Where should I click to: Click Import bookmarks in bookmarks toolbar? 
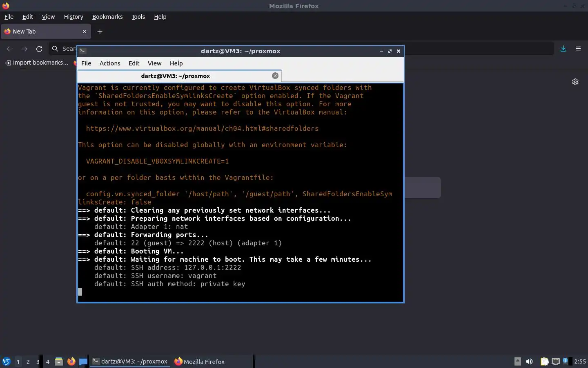[x=37, y=63]
